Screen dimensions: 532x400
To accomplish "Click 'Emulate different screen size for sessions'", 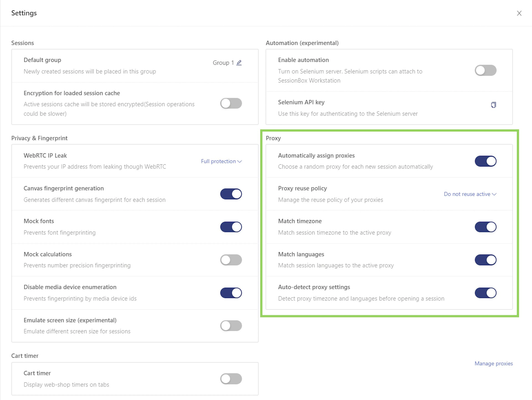I will click(77, 331).
